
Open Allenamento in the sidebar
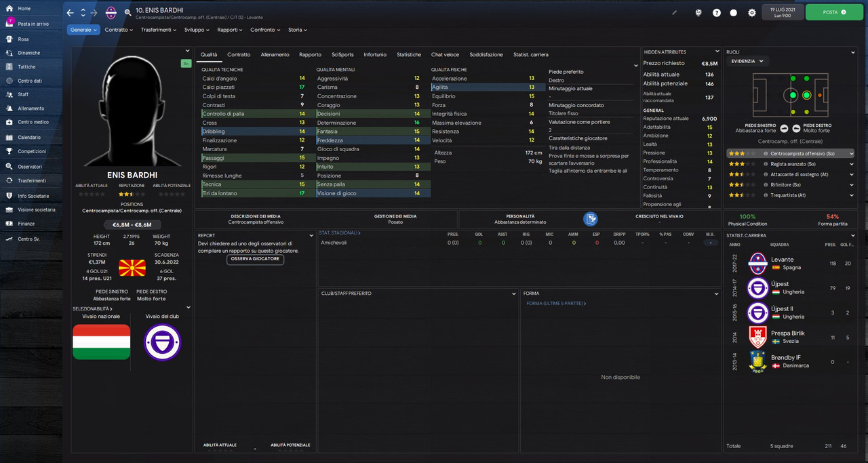(31, 108)
